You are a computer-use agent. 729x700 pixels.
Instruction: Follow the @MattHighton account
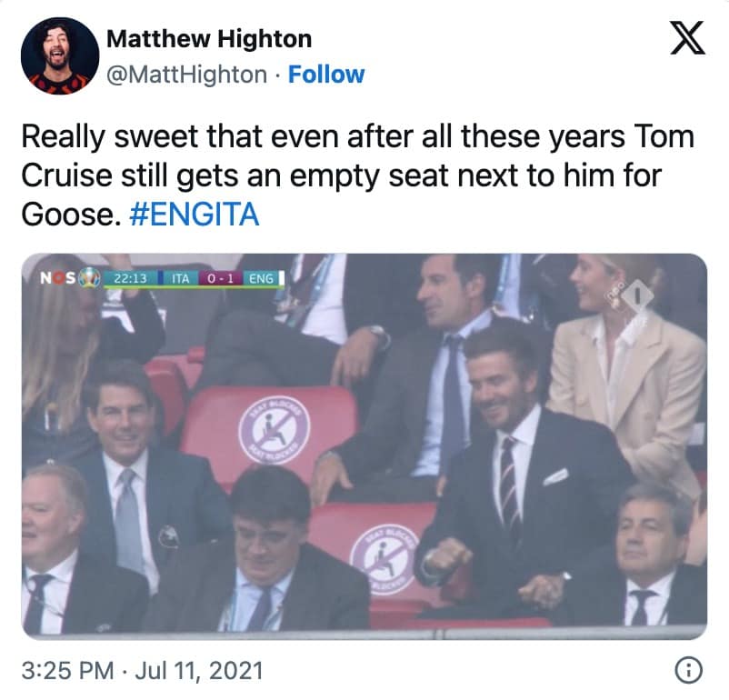point(326,74)
